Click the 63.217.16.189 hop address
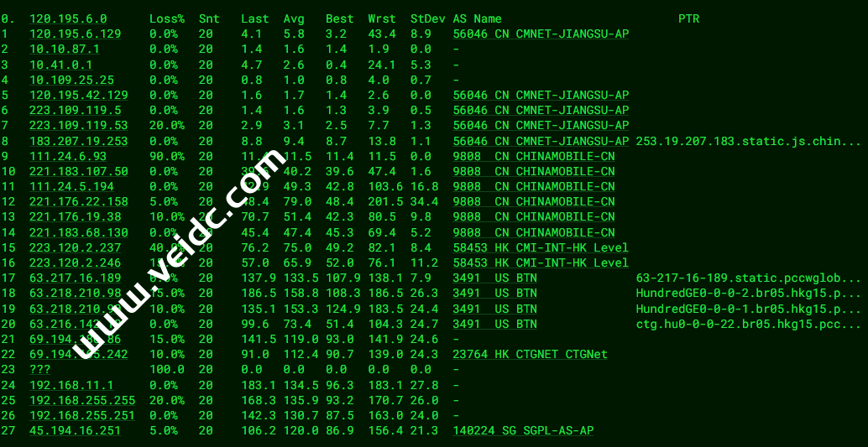The image size is (868, 447). [76, 278]
